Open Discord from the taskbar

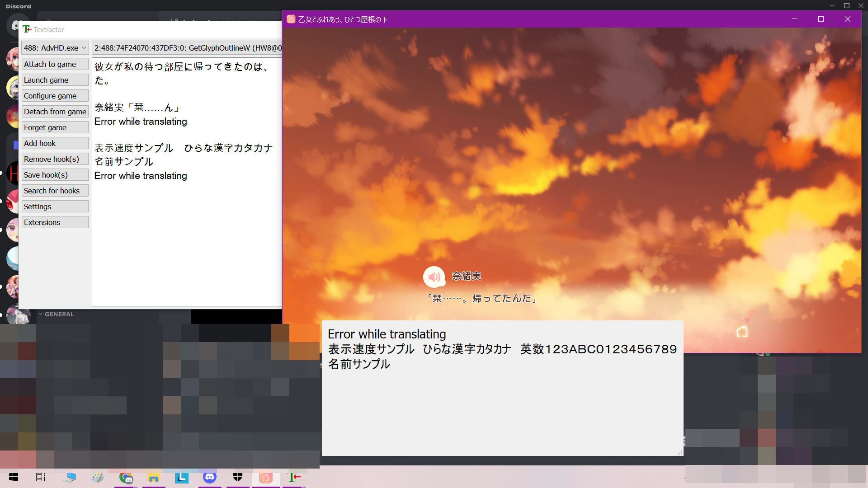[x=210, y=478]
